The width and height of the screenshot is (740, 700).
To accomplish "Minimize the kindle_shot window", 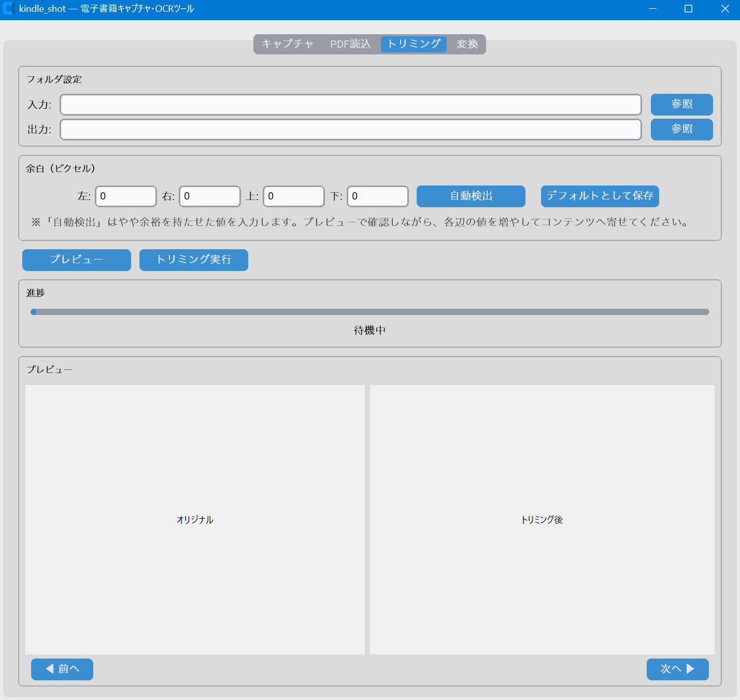I will pos(653,9).
